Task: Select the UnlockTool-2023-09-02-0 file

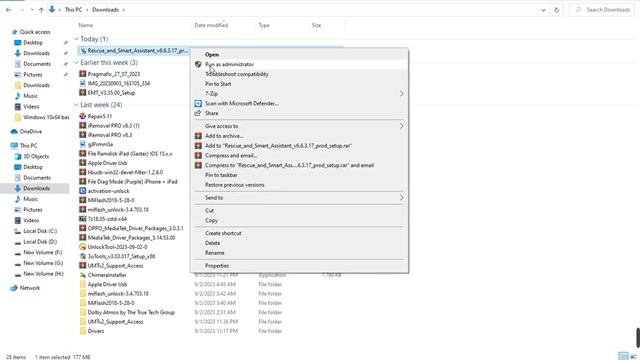Action: (118, 247)
